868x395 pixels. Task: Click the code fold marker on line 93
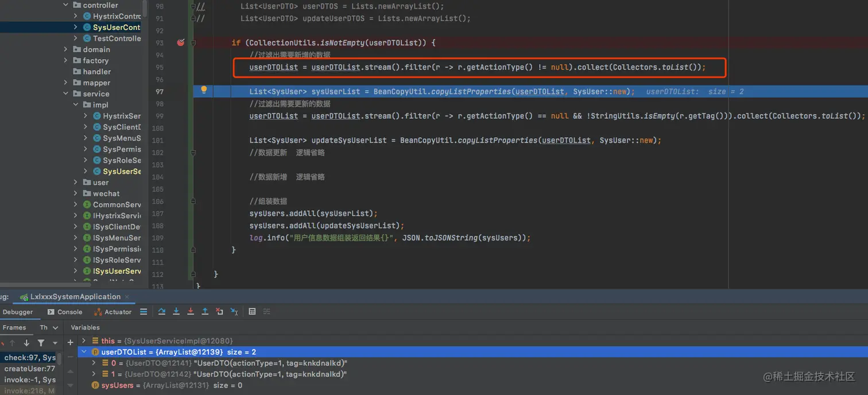(x=193, y=42)
